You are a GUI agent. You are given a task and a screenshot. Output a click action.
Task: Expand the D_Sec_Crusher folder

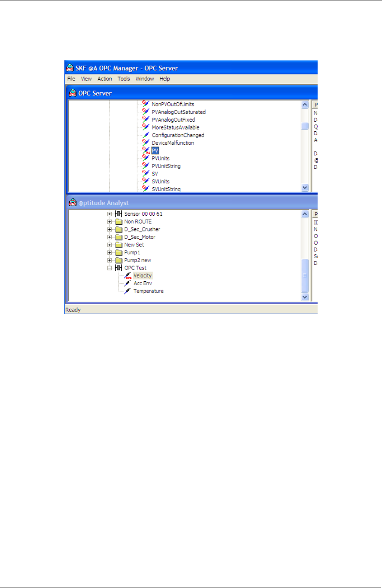110,229
